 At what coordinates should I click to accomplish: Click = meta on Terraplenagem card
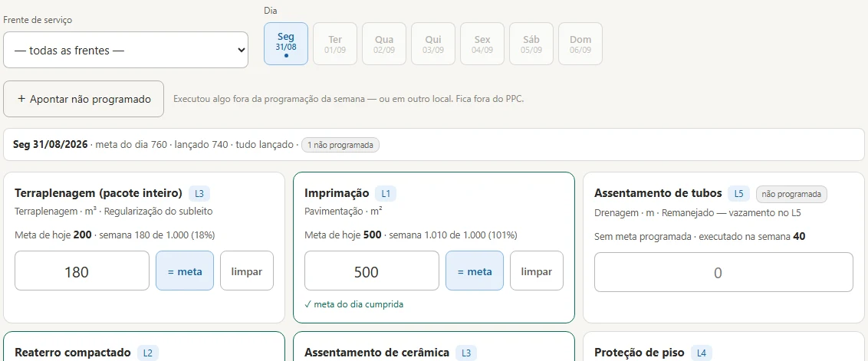coord(184,271)
